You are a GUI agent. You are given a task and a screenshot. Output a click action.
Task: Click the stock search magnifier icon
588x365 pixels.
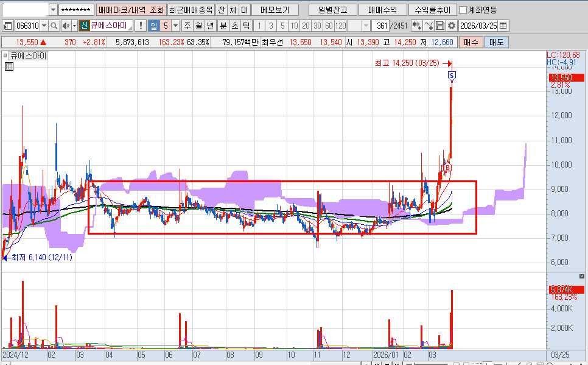[54, 26]
